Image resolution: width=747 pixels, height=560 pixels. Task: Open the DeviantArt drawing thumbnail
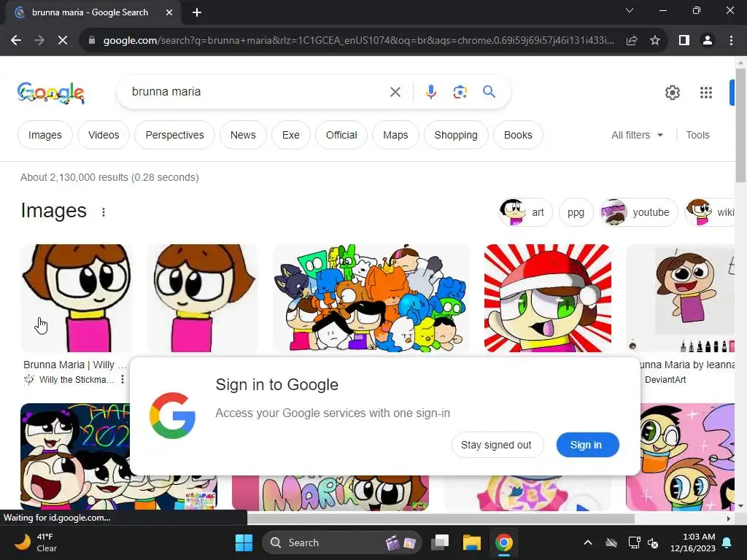681,298
